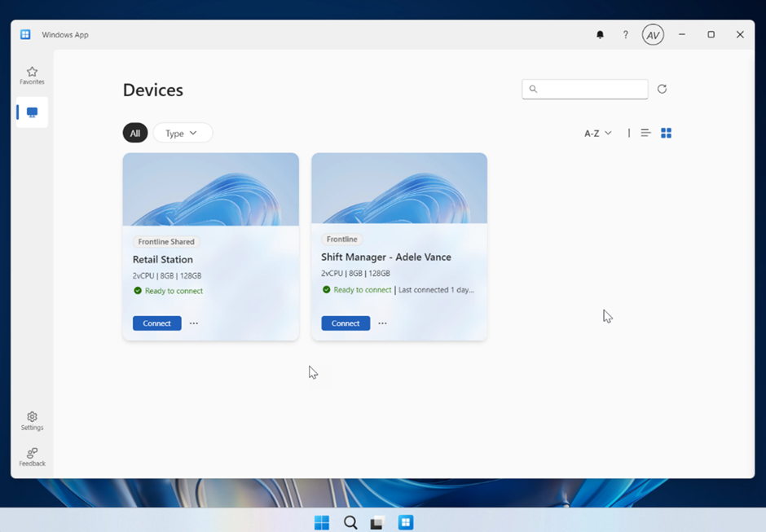
Task: Open the A-Z sort dropdown
Action: click(x=598, y=133)
